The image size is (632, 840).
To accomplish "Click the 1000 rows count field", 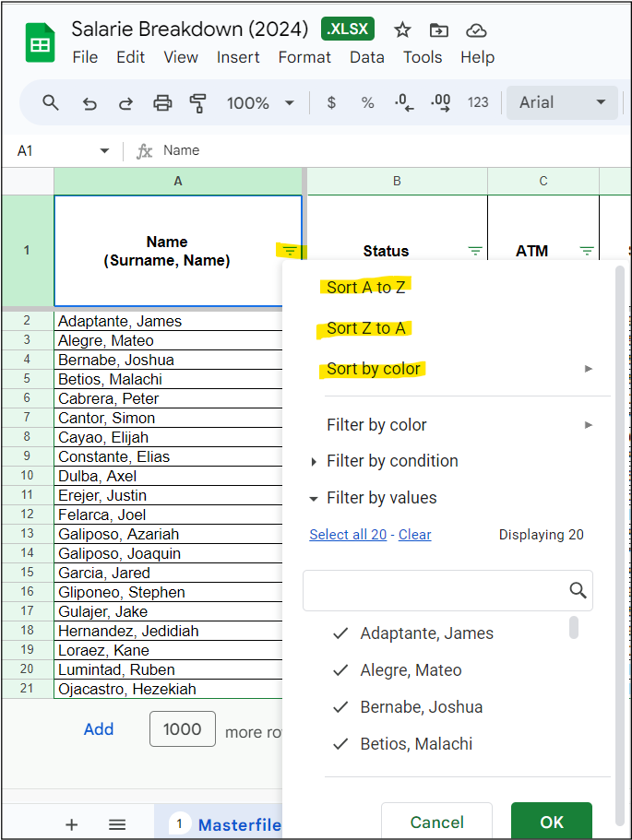I will (x=183, y=729).
